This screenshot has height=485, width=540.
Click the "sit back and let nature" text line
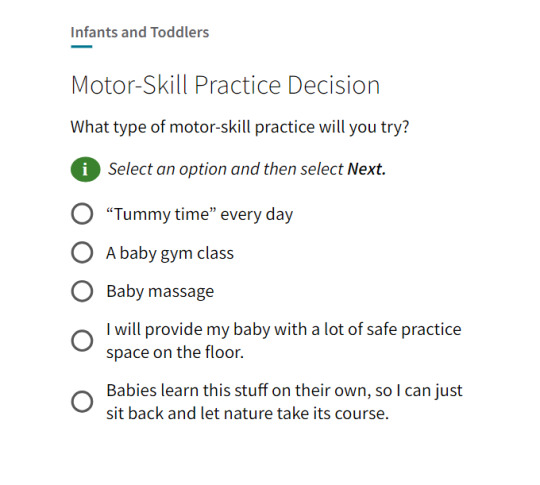[247, 413]
